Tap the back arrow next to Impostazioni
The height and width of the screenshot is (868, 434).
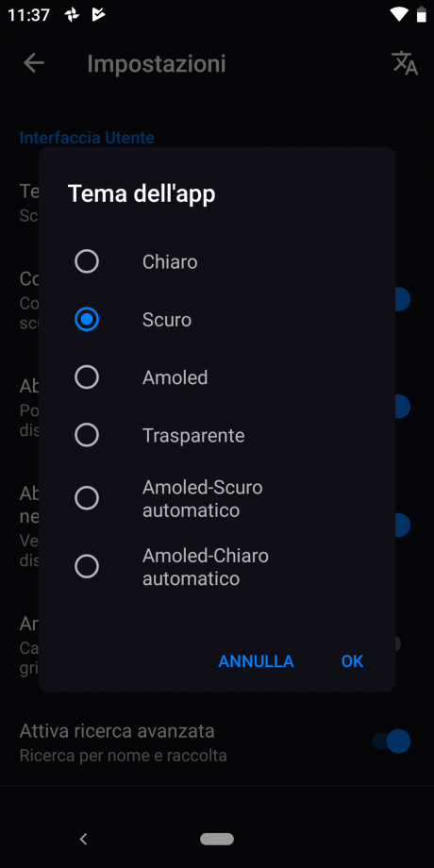pyautogui.click(x=34, y=63)
